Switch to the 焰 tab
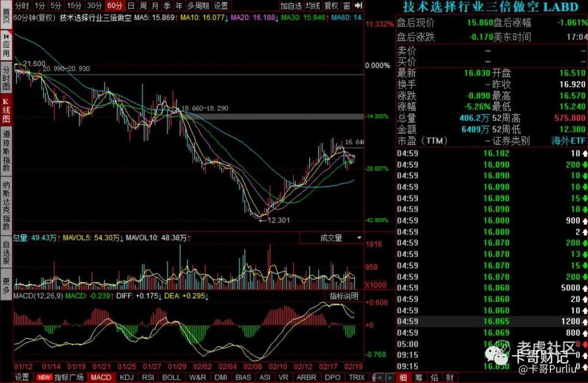588x383 pixels. [434, 378]
